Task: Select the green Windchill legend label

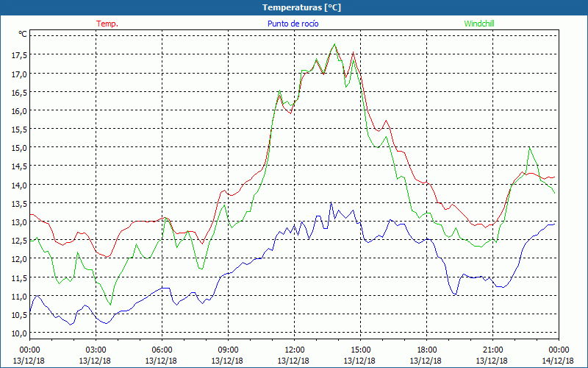Action: pyautogui.click(x=479, y=24)
